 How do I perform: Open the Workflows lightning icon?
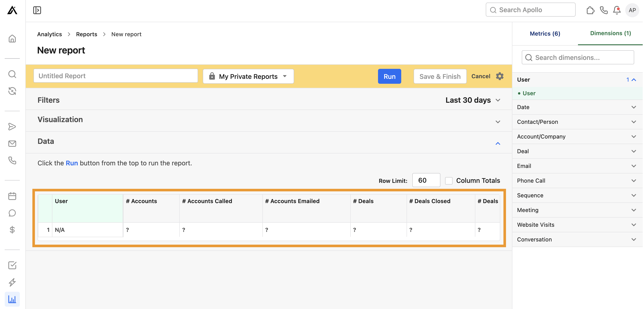point(12,282)
